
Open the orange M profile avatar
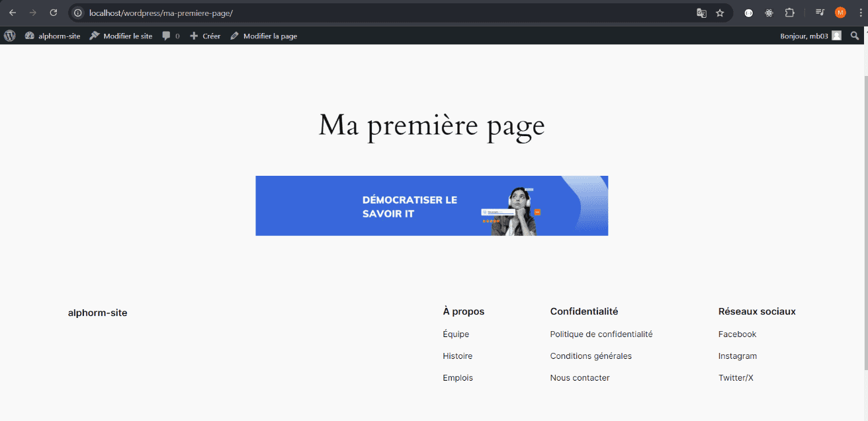(x=840, y=13)
